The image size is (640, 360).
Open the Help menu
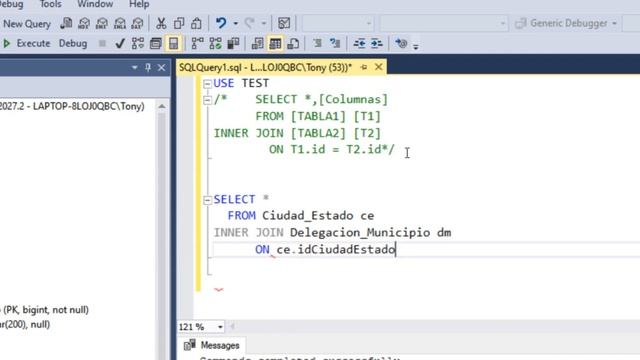pyautogui.click(x=139, y=4)
